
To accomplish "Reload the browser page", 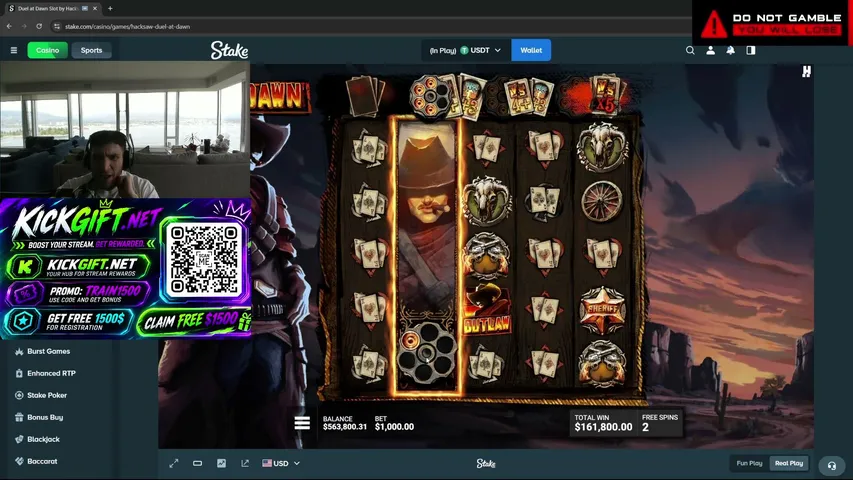I will click(39, 26).
